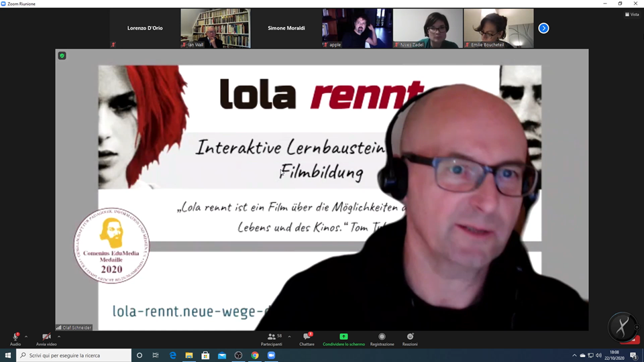Open Mail app from taskbar
Viewport: 644px width, 362px height.
(x=222, y=355)
